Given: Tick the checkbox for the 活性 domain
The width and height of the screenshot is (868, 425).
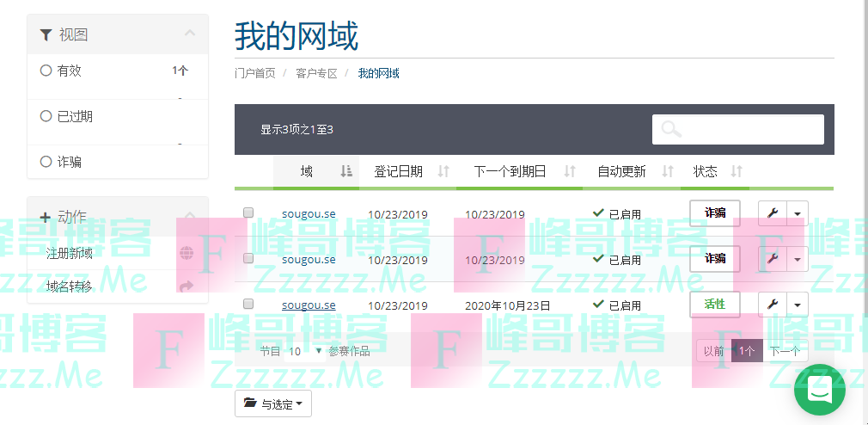Looking at the screenshot, I should click(x=248, y=304).
